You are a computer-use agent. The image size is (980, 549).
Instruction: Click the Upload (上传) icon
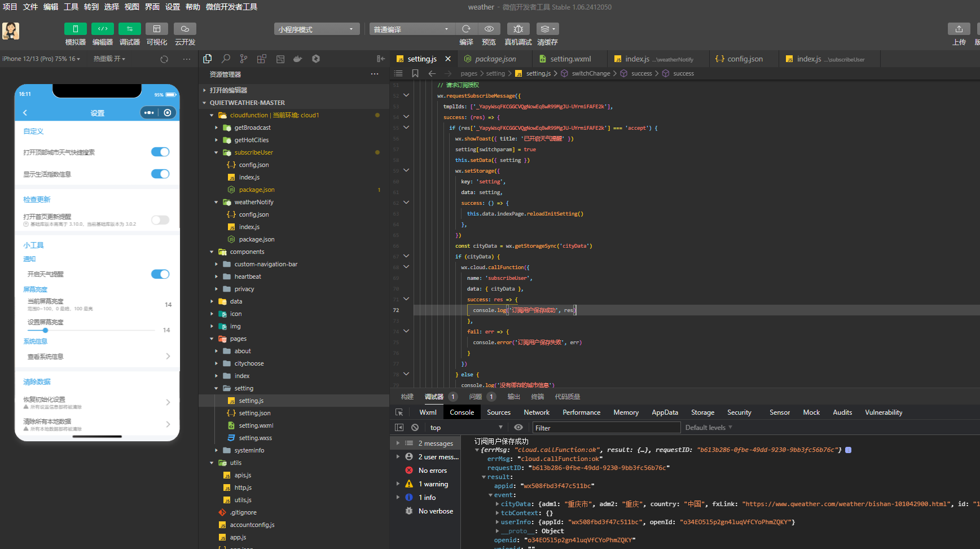[959, 29]
